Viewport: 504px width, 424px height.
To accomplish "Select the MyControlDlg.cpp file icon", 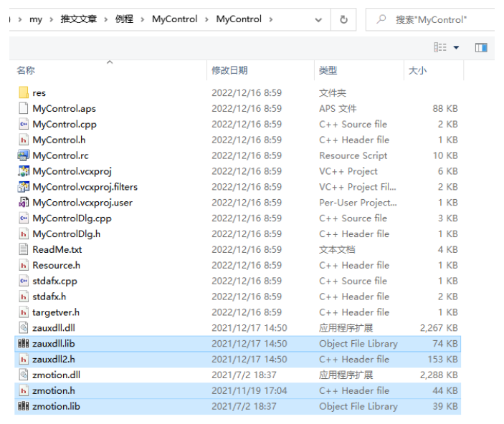I will point(24,218).
